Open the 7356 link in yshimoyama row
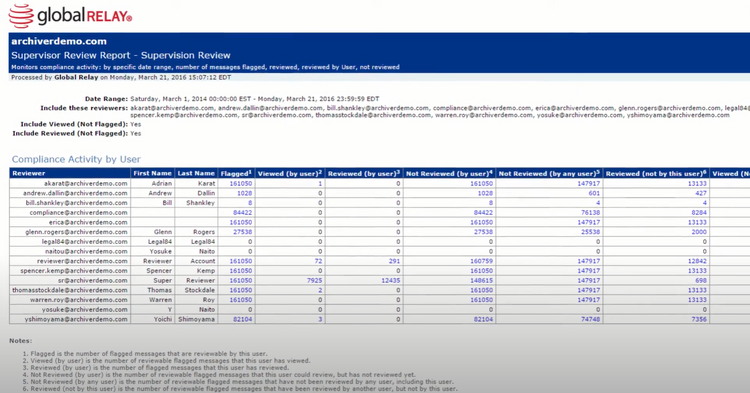 pos(699,319)
